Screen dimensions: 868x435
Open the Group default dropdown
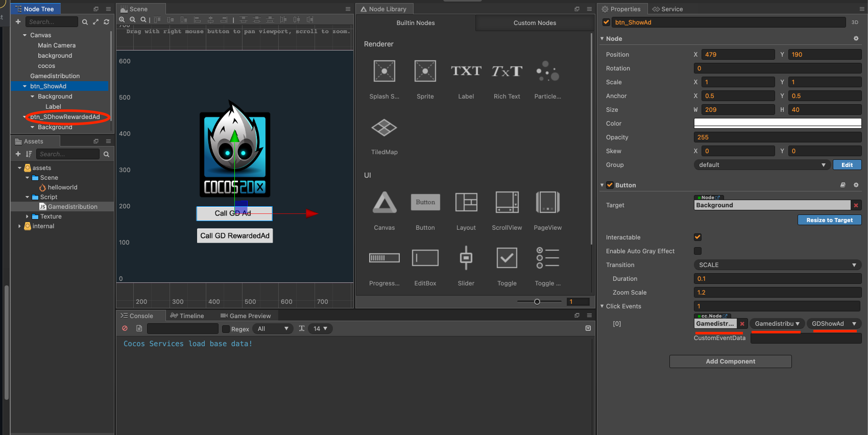[761, 165]
